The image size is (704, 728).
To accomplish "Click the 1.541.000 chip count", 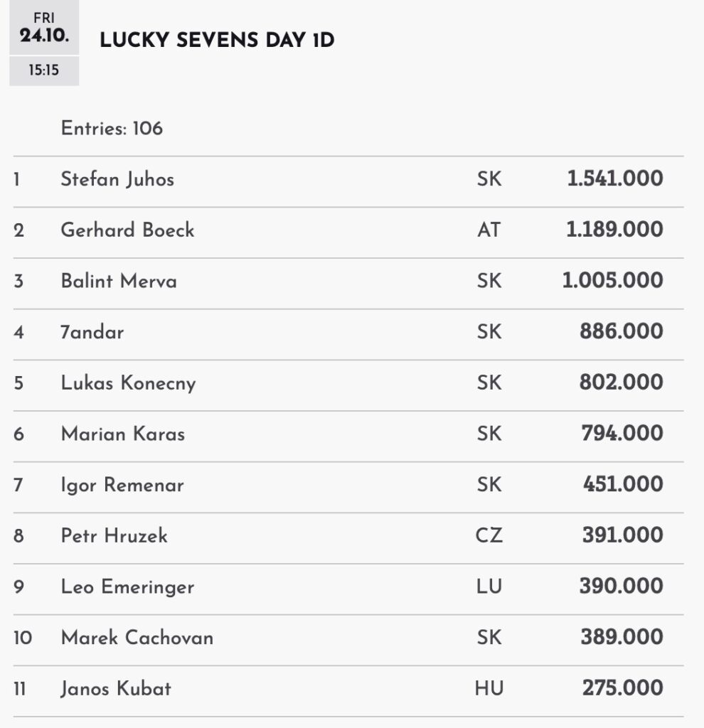I will 615,179.
